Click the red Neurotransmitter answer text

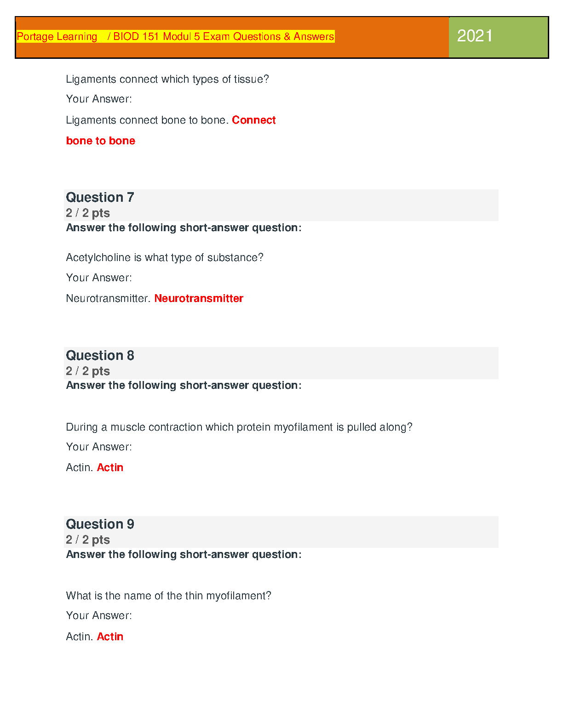[x=199, y=298]
